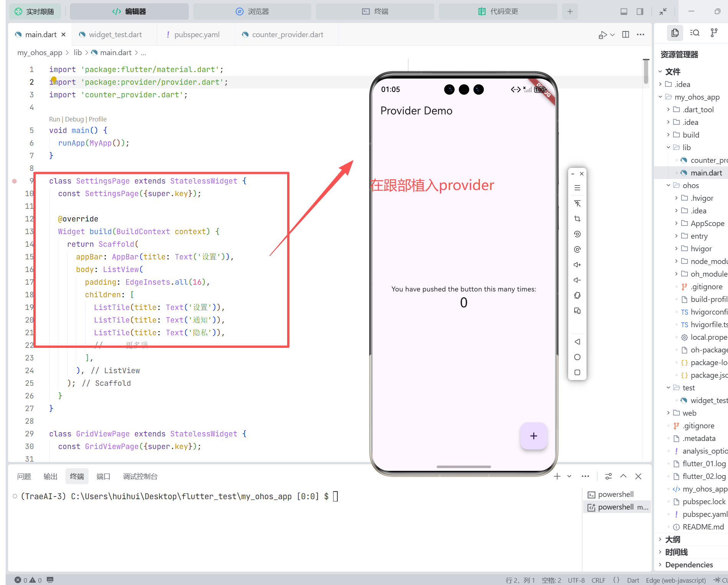Switch to the 代码变更 code changes tab
The height and width of the screenshot is (585, 728).
click(498, 11)
